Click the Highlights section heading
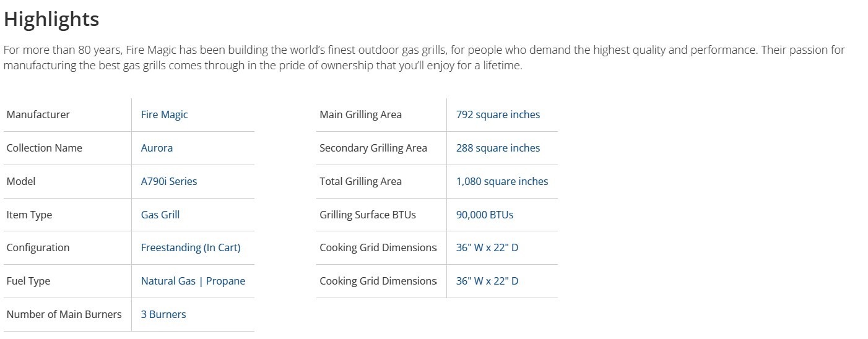Screen dimensions: 868x339 point(51,19)
